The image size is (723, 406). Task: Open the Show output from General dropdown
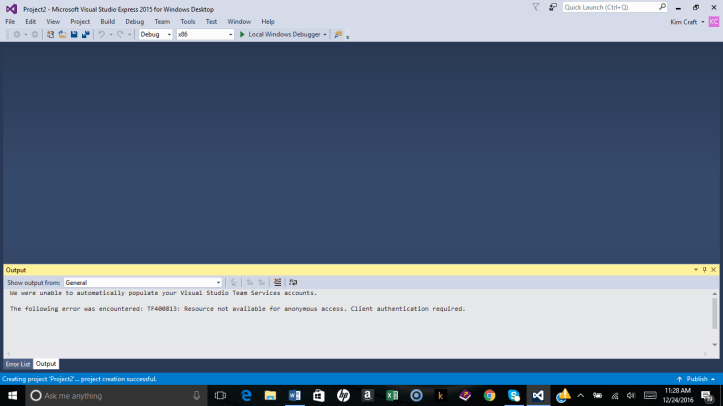tap(143, 282)
